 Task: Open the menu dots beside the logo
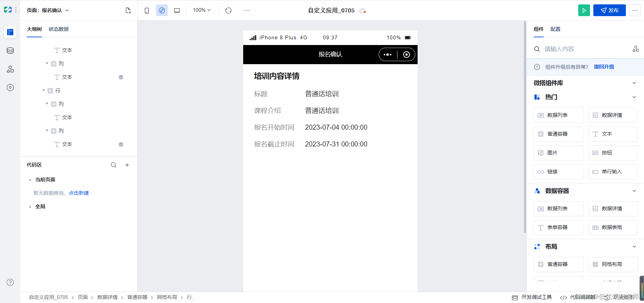pyautogui.click(x=16, y=10)
